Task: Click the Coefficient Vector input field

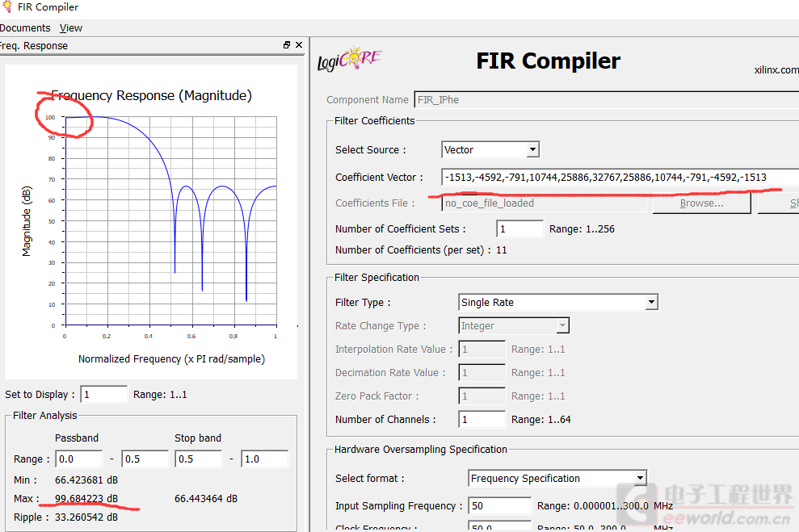Action: click(620, 177)
